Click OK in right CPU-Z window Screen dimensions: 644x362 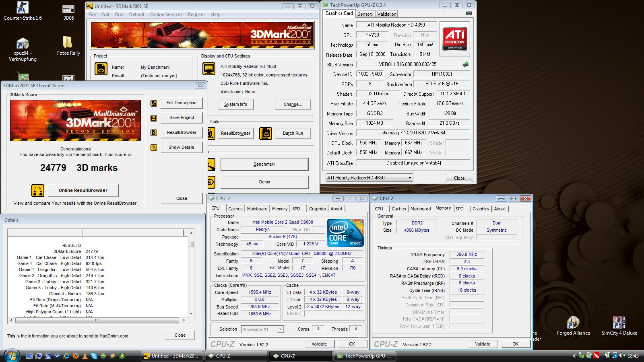(515, 344)
